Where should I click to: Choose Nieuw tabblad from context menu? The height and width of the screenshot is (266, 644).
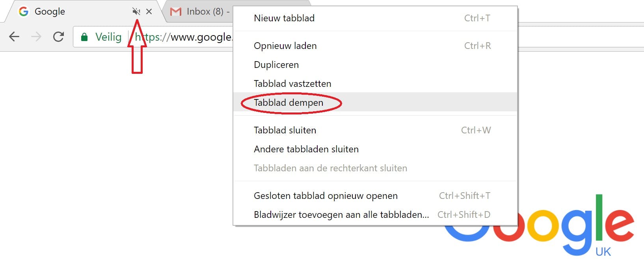[284, 18]
